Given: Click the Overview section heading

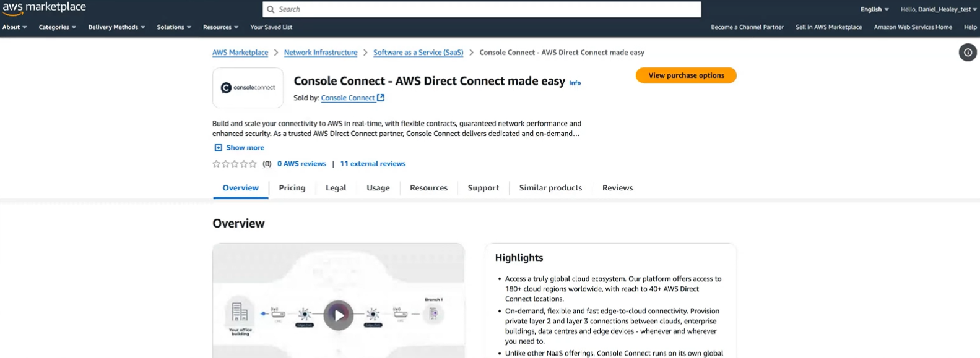Looking at the screenshot, I should tap(238, 224).
